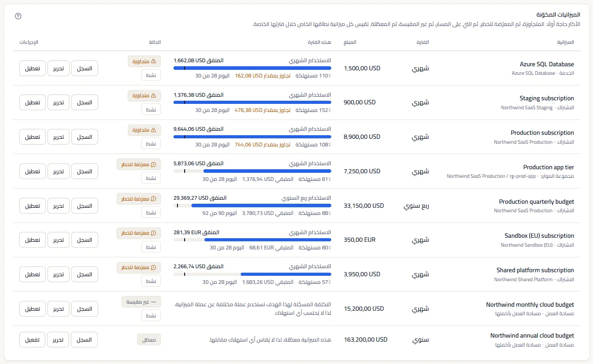
Task: Open السجل for Staging subscription
Action: pos(85,103)
